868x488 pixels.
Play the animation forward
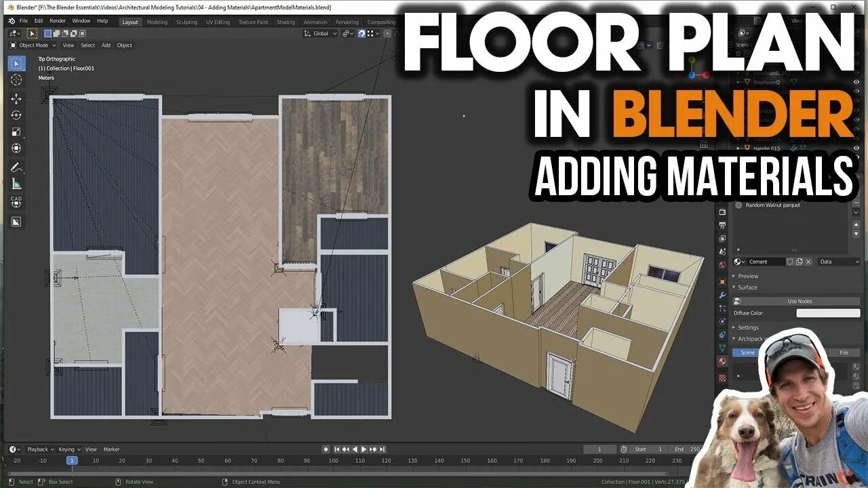point(363,449)
